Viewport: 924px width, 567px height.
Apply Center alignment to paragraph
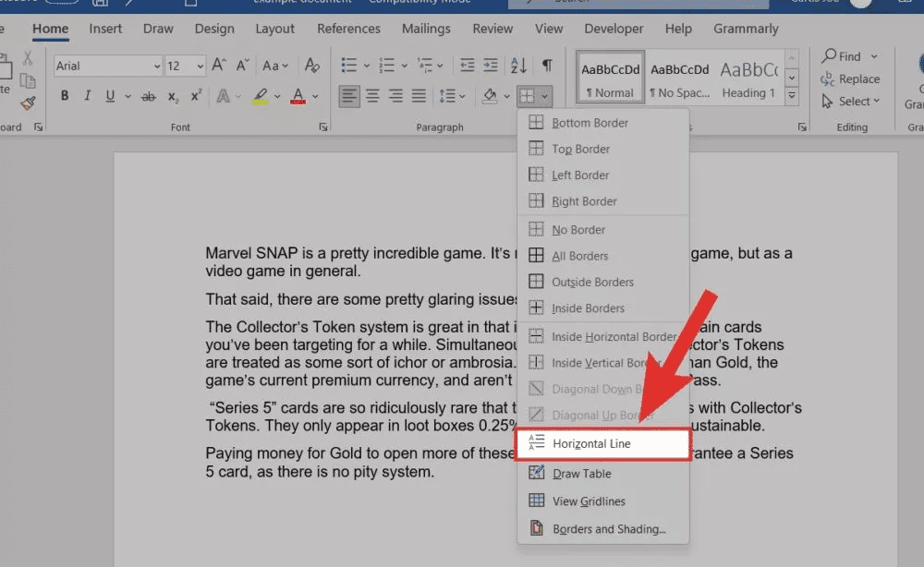372,96
